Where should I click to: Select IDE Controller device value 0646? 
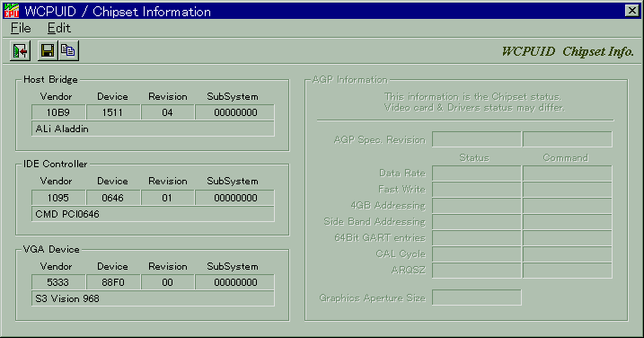113,198
